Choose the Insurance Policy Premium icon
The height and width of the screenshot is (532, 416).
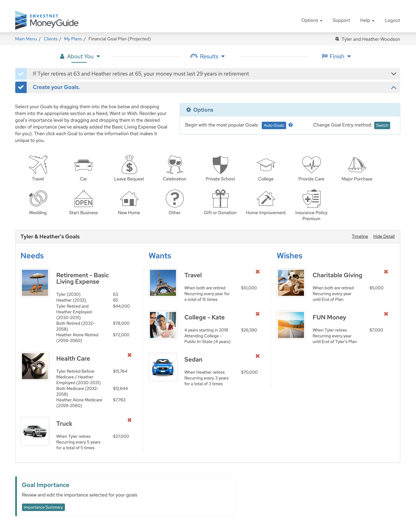(x=311, y=199)
